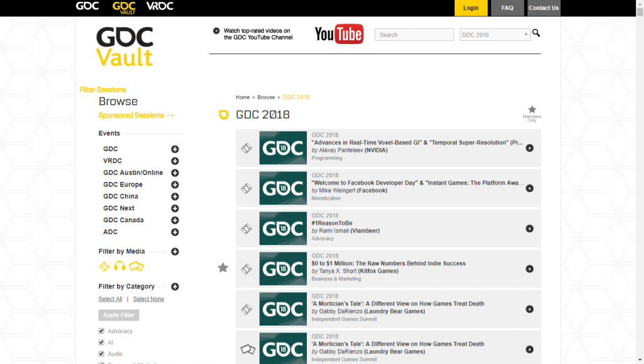Viewport: 644px width, 364px height.
Task: Open Sponsored Sessions link
Action: coord(136,116)
